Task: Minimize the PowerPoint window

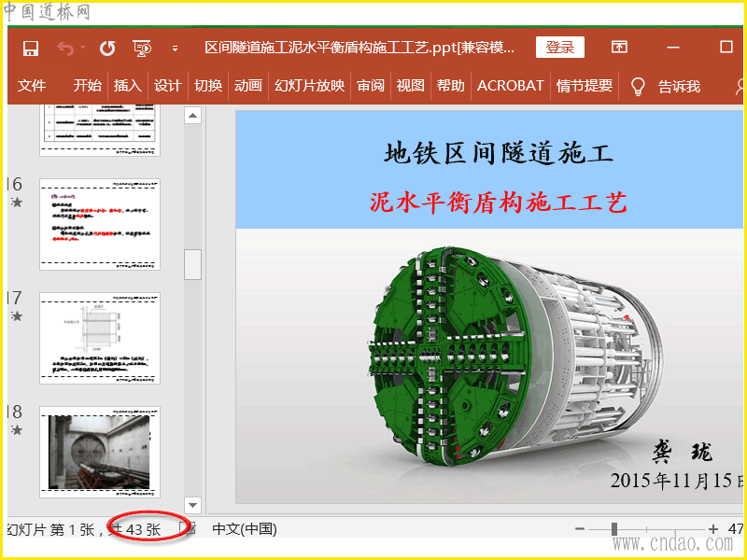Action: (x=672, y=48)
